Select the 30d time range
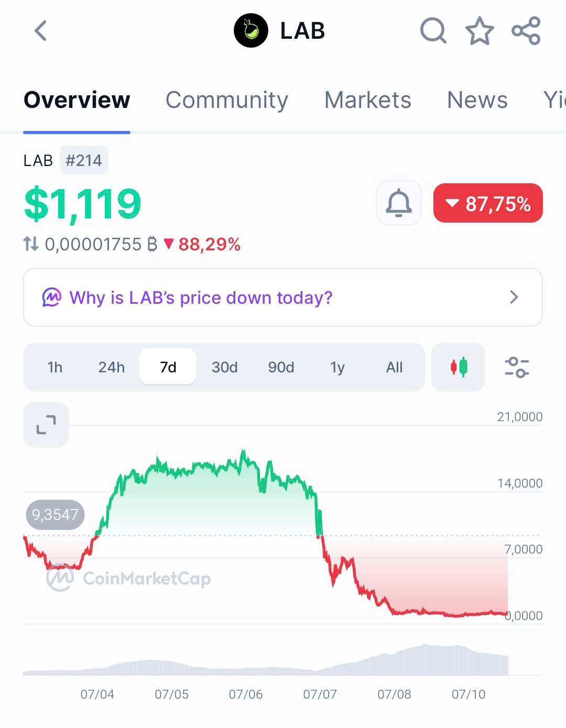Screen dimensions: 566x728 click(x=225, y=367)
